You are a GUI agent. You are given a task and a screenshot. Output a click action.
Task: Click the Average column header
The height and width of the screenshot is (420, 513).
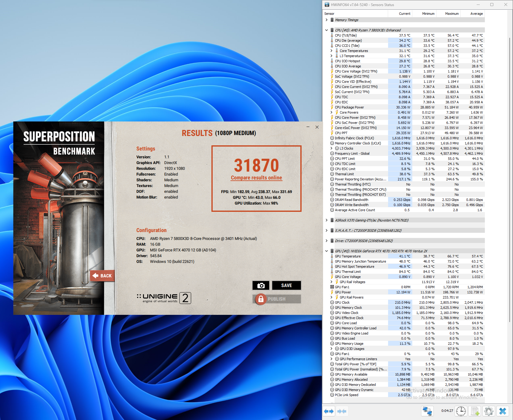pos(472,14)
